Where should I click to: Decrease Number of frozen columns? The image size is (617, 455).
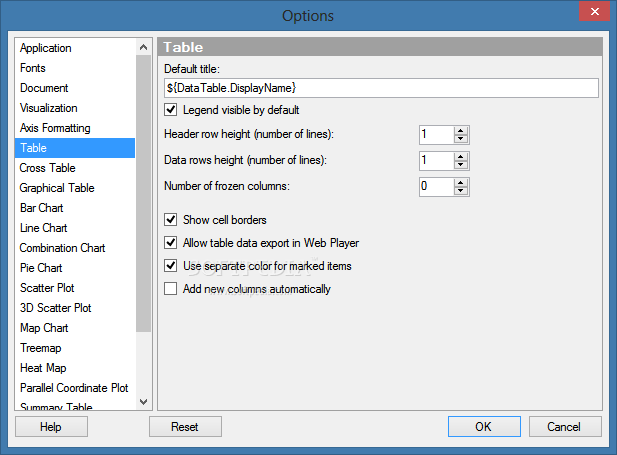[460, 191]
